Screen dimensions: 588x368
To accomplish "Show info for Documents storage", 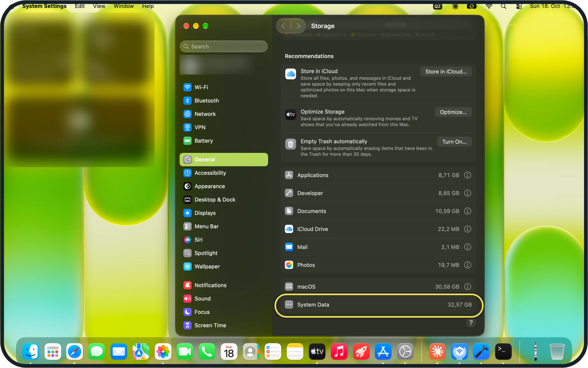I will [x=467, y=211].
